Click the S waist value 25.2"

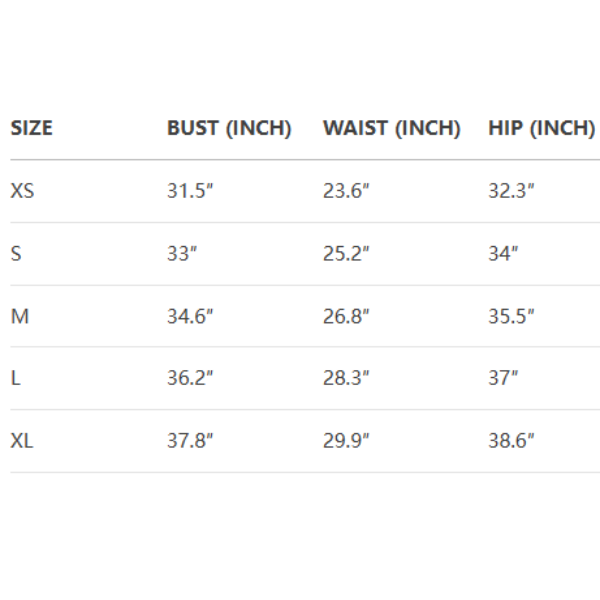346,254
